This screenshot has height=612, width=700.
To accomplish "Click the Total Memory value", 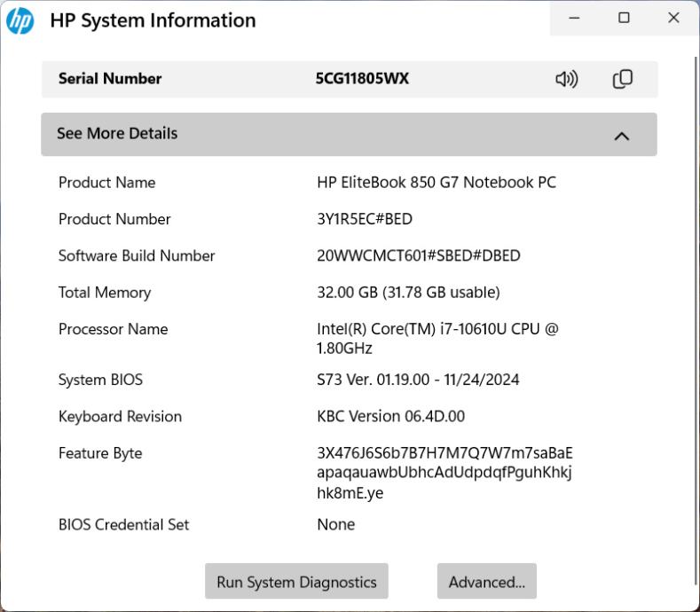I will (x=408, y=293).
